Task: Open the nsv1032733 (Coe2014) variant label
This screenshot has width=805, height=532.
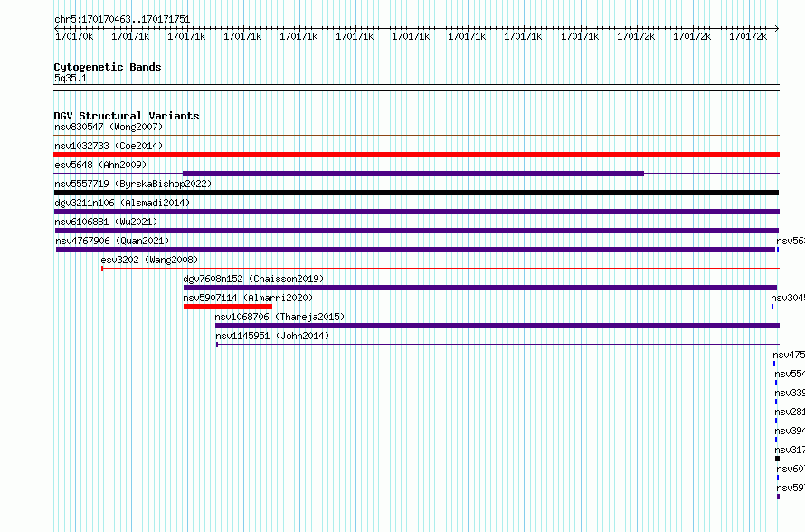Action: 109,146
